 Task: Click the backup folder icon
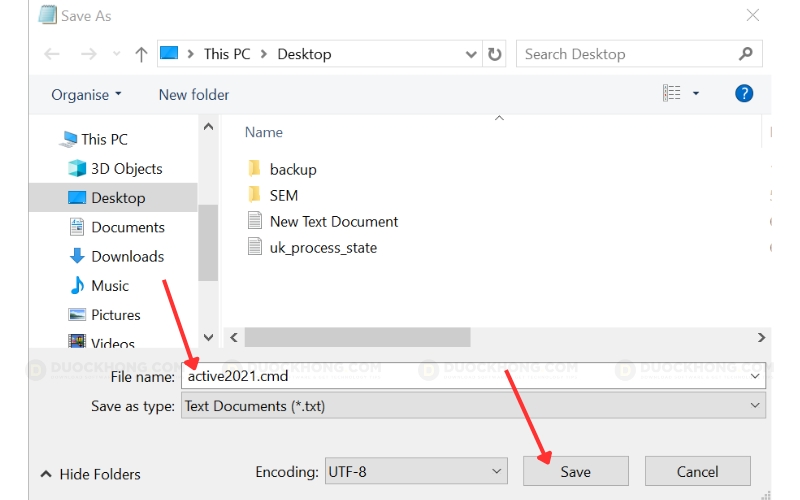254,168
